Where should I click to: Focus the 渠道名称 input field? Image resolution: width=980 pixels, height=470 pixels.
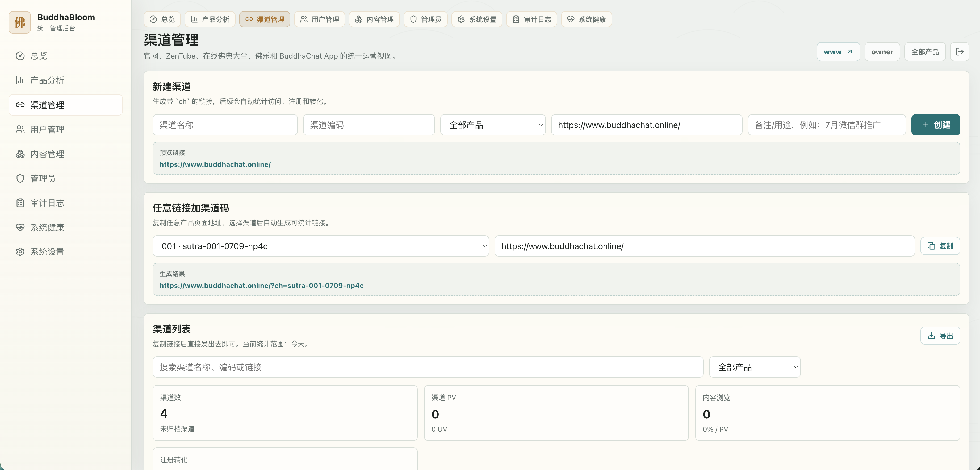pos(225,125)
